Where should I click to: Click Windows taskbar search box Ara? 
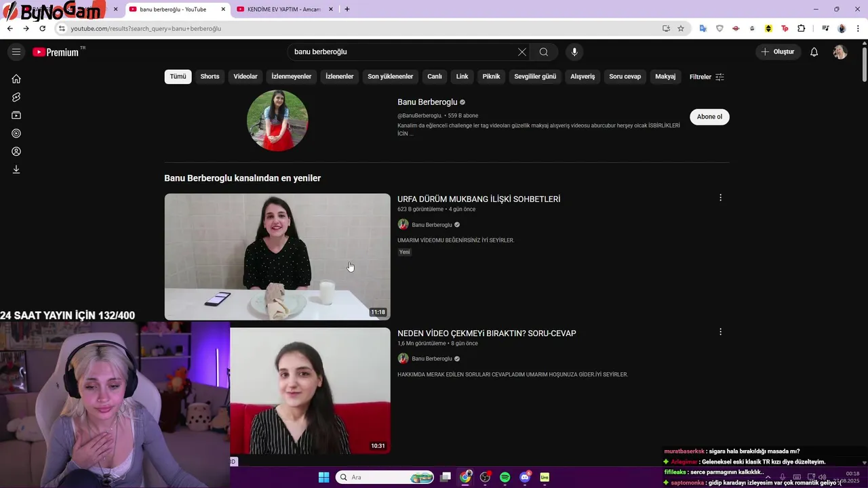[384, 477]
